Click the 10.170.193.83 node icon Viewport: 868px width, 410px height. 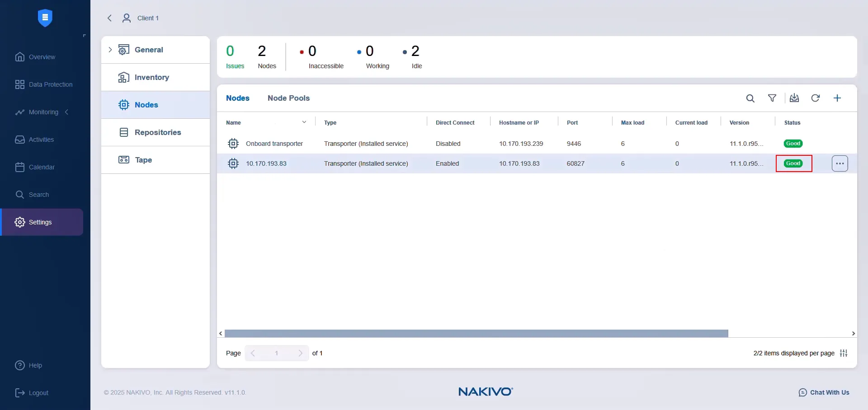(x=233, y=163)
